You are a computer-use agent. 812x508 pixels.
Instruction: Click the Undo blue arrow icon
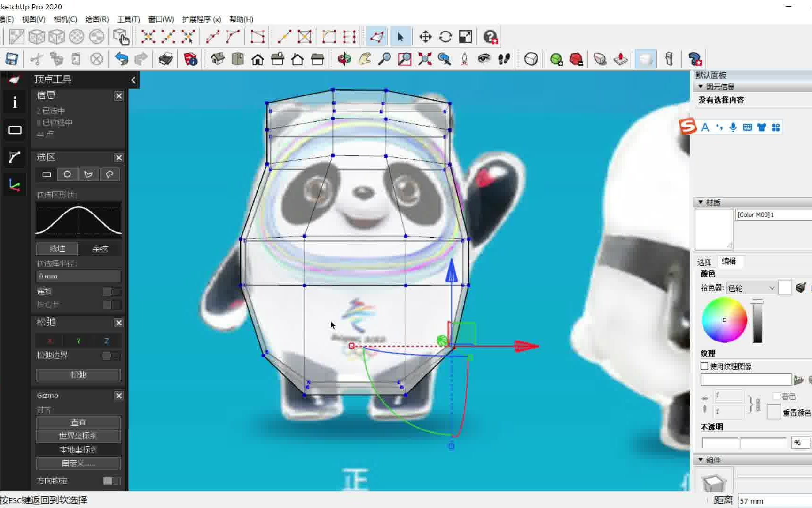(x=121, y=59)
